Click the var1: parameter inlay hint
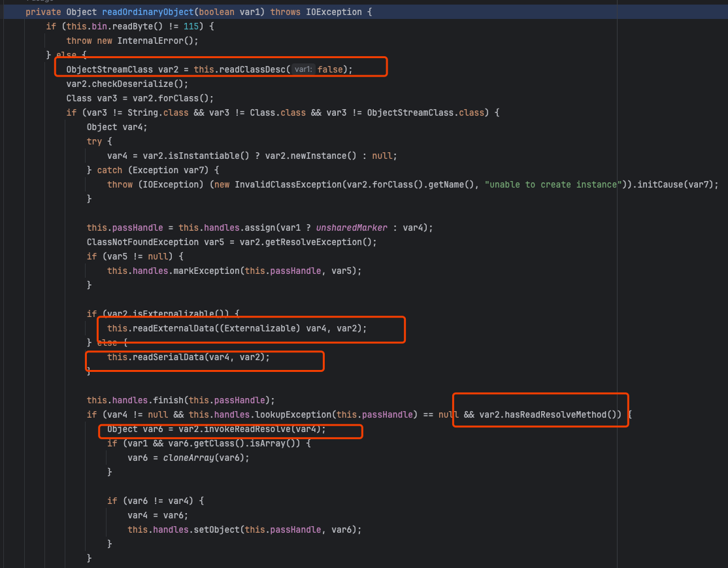Viewport: 728px width, 568px height. point(303,69)
